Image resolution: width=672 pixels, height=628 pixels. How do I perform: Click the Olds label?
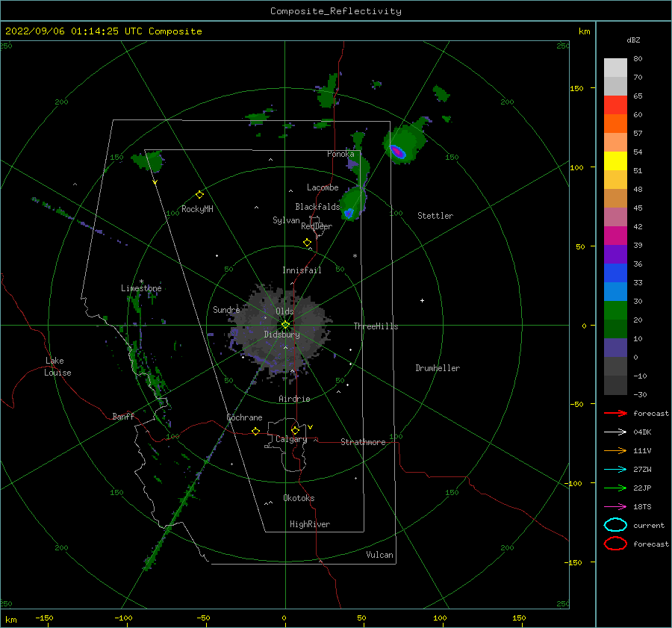284,311
